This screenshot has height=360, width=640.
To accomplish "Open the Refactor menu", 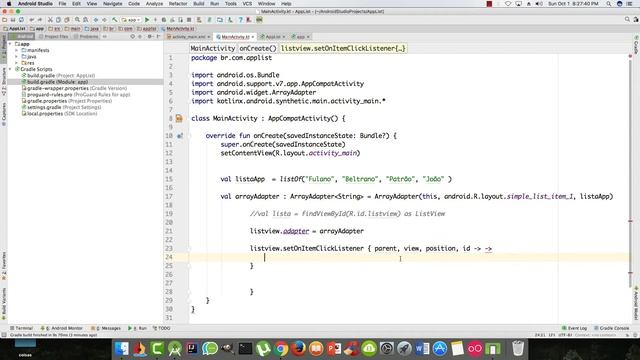I will [178, 4].
